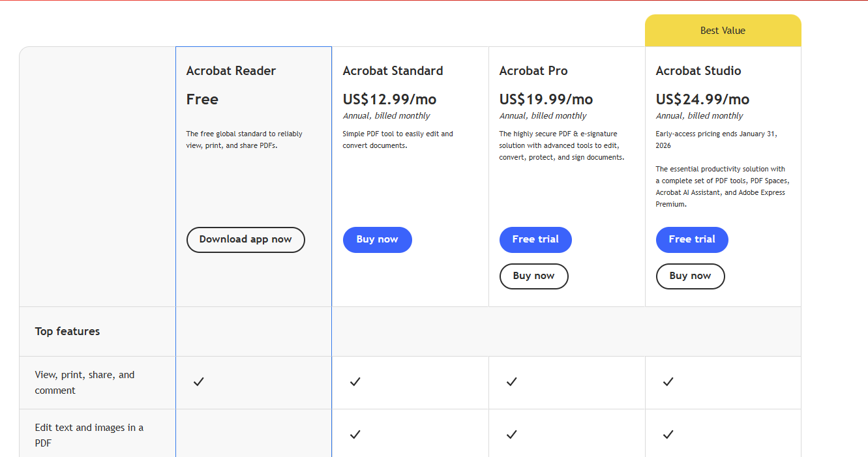The height and width of the screenshot is (457, 868).
Task: Select the Acrobat Studio plan title
Action: [698, 70]
